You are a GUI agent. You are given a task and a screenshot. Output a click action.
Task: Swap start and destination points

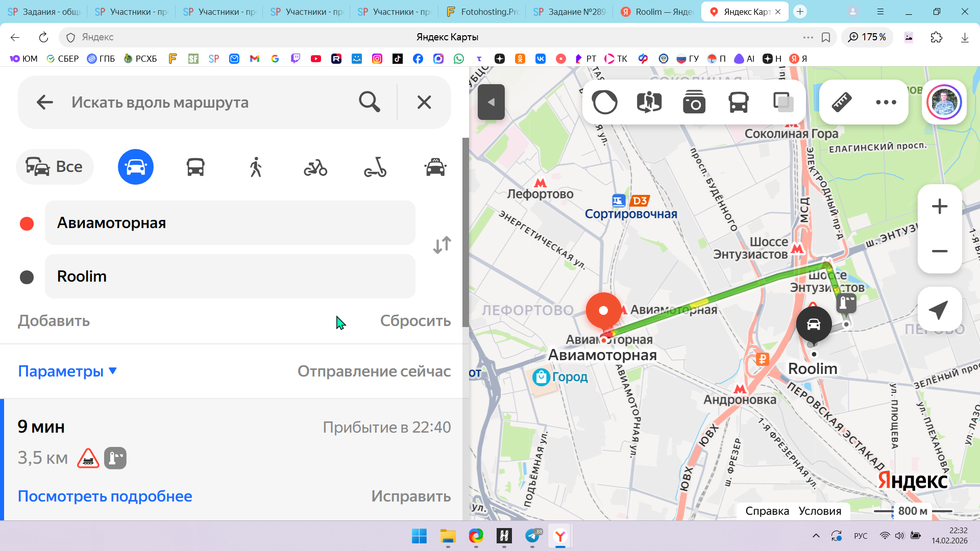[x=442, y=245]
